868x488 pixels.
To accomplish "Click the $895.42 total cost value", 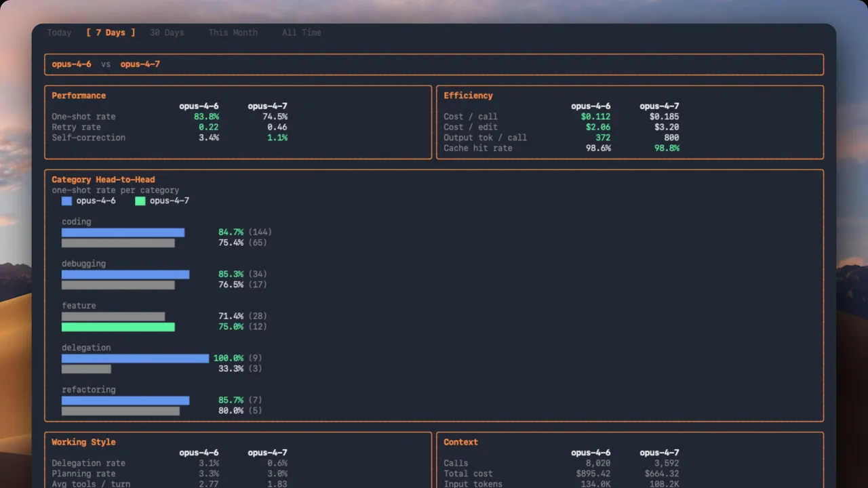I will click(x=593, y=474).
